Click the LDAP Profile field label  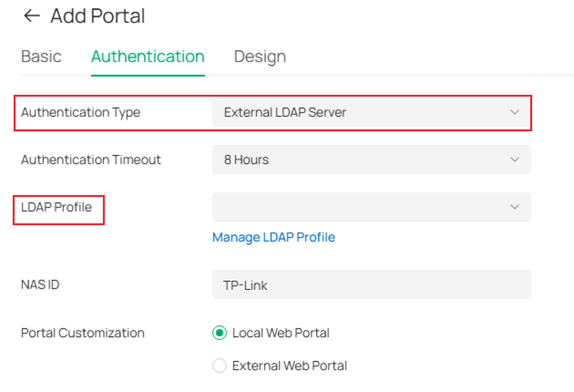57,207
